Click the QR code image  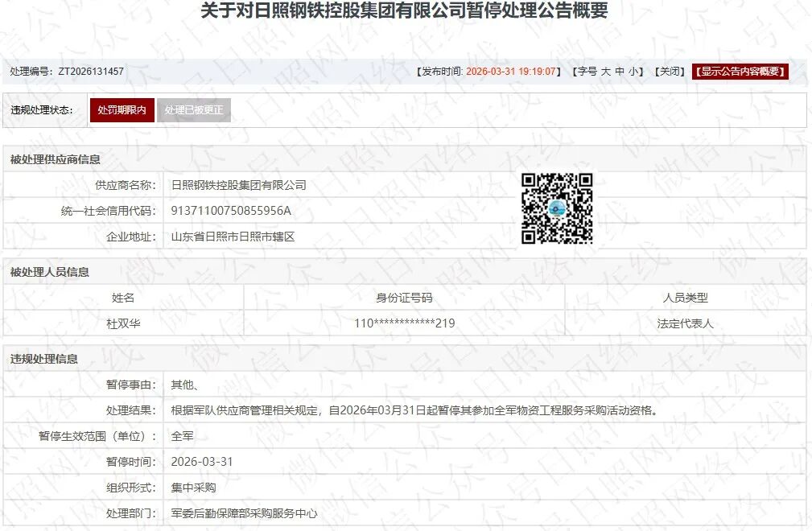click(557, 208)
